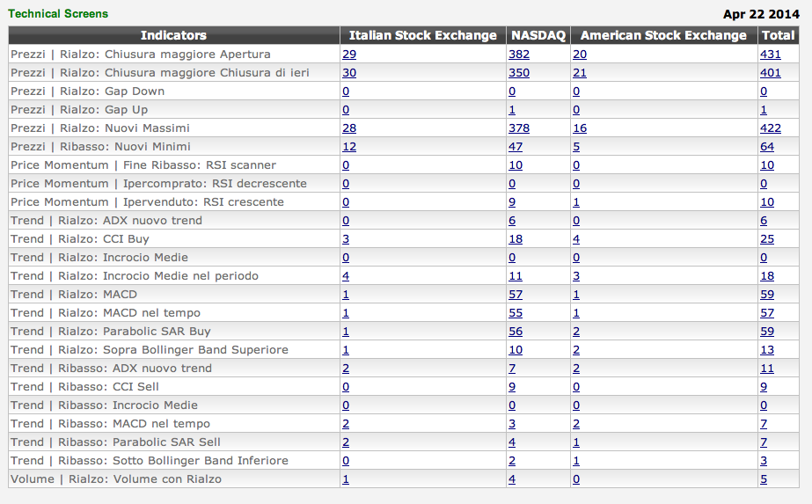Image resolution: width=812 pixels, height=504 pixels.
Task: Open CCI Buy total of 25
Action: click(767, 239)
